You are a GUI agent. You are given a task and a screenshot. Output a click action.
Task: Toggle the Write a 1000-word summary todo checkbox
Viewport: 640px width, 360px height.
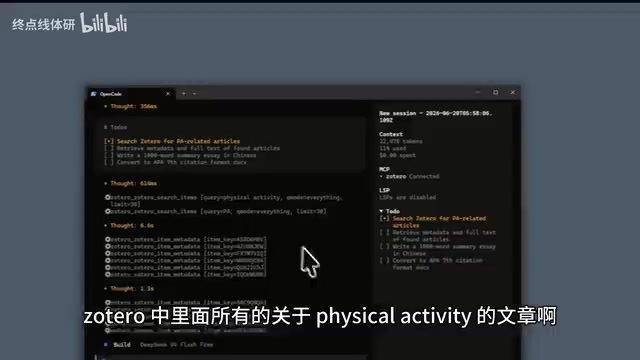tap(109, 155)
